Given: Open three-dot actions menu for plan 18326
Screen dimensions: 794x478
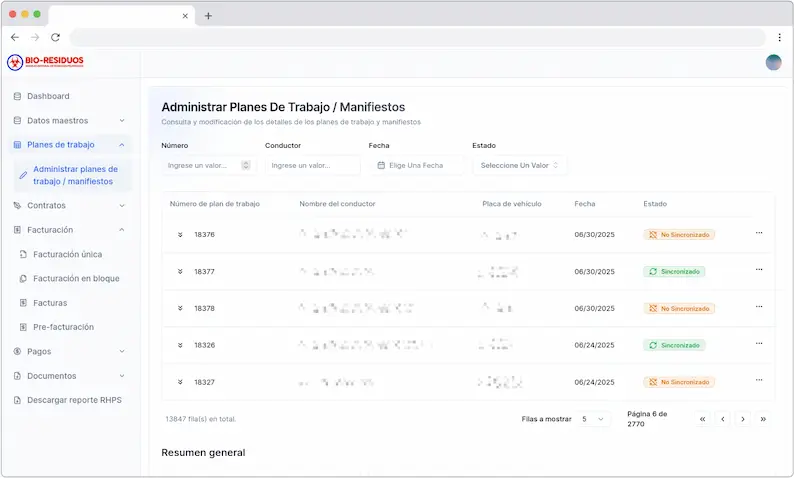Looking at the screenshot, I should 758,344.
